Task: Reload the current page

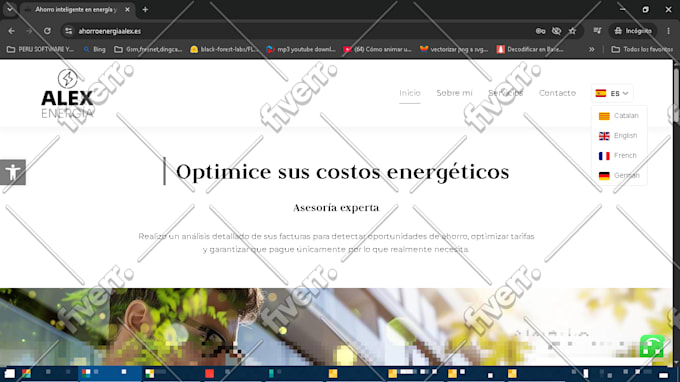Action: 47,31
